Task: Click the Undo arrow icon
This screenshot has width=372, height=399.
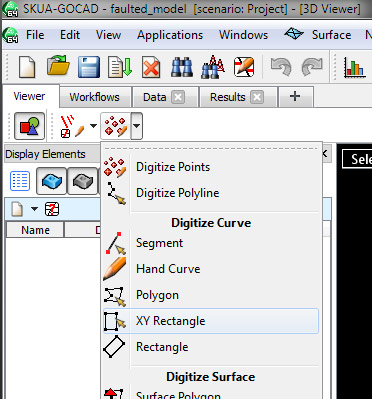Action: pos(281,67)
